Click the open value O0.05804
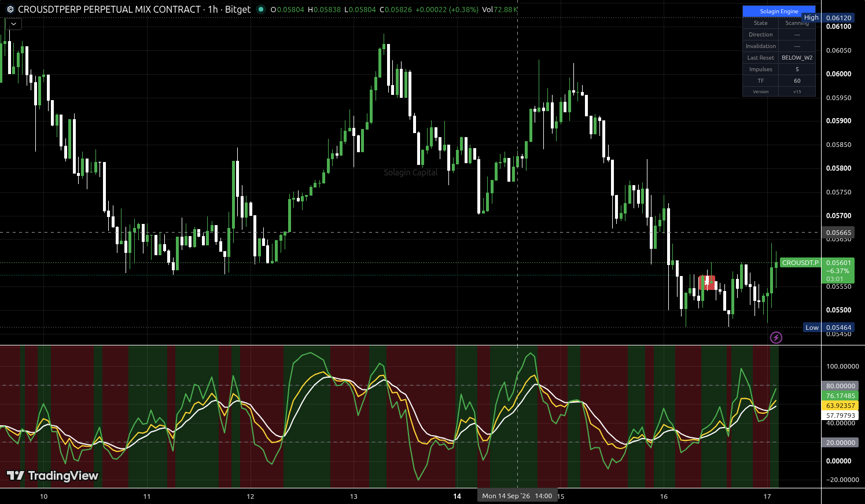 [x=289, y=9]
